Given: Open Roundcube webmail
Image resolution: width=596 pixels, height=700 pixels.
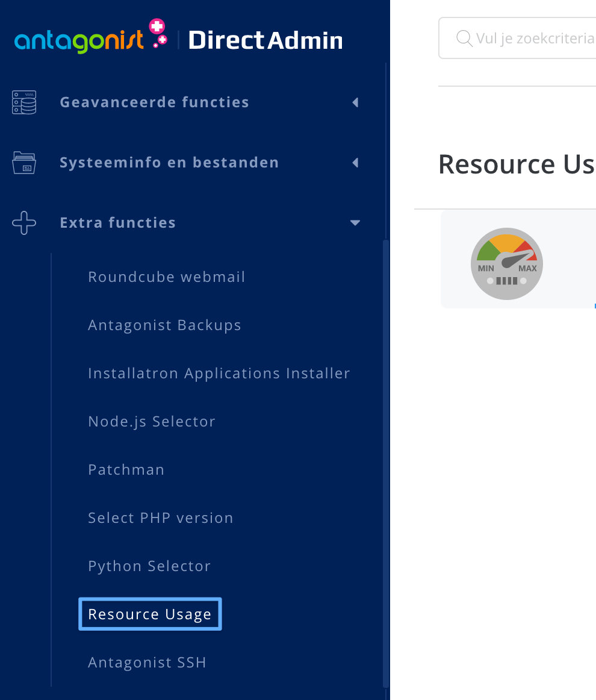Looking at the screenshot, I should coord(166,277).
